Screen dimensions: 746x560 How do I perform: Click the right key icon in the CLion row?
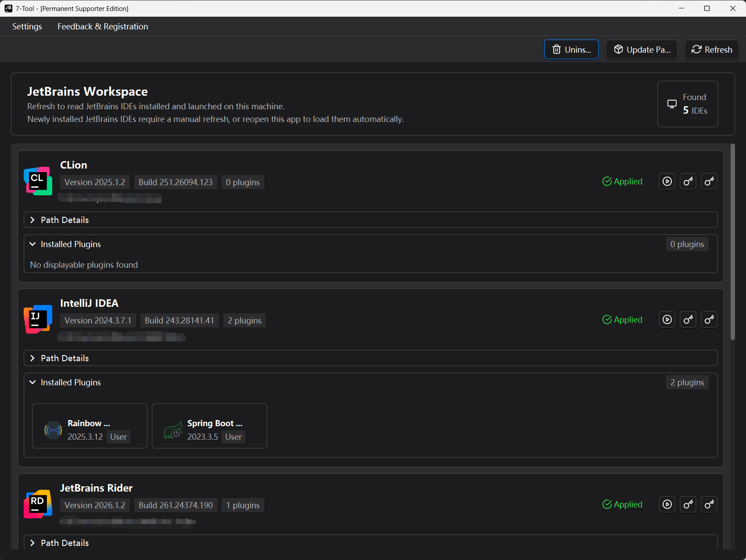[709, 181]
